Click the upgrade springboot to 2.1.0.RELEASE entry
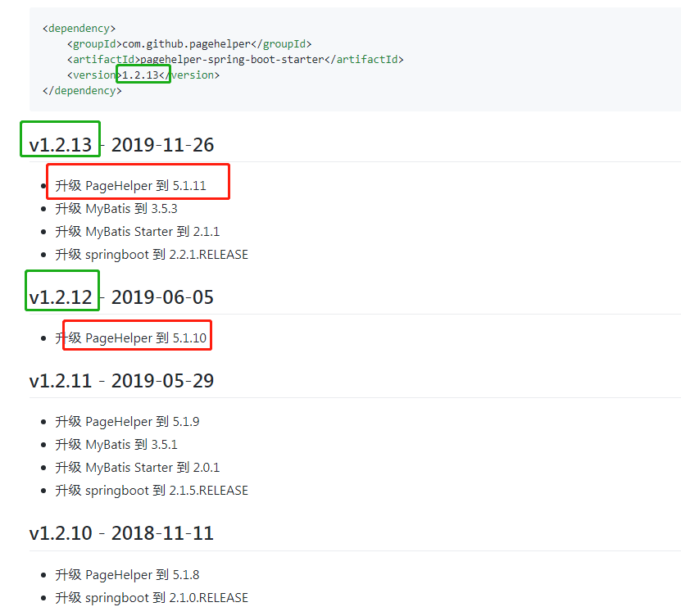 [152, 597]
